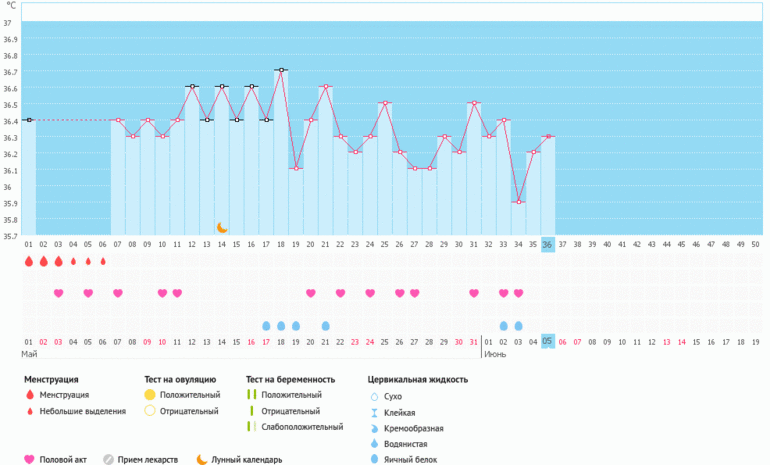Click the 'Июнь' month label

coord(495,355)
